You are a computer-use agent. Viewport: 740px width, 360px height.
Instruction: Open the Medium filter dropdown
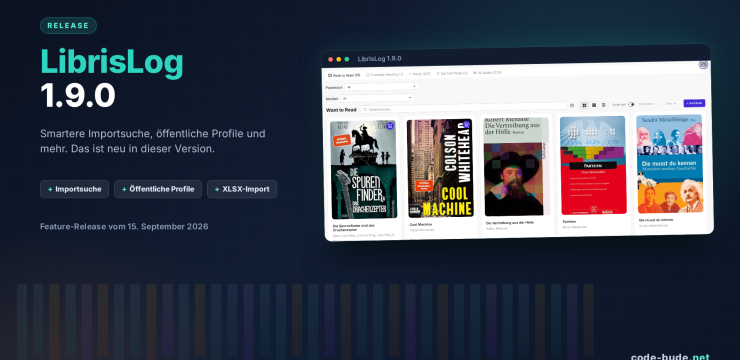377,98
